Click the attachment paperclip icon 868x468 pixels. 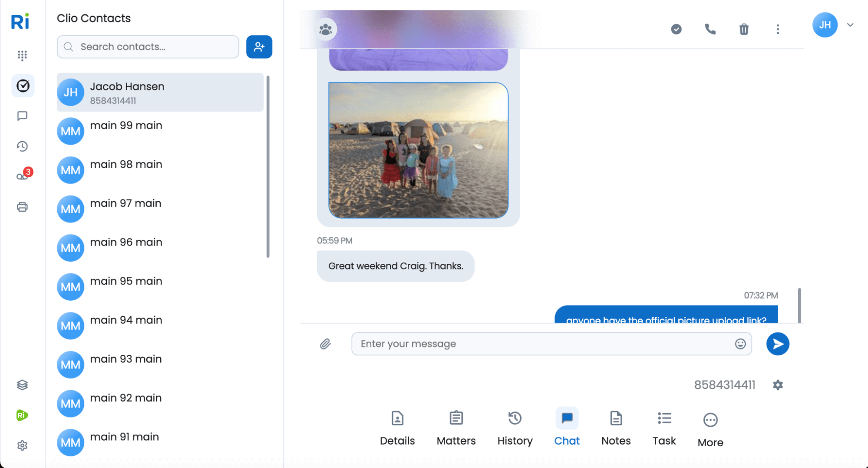(x=325, y=344)
